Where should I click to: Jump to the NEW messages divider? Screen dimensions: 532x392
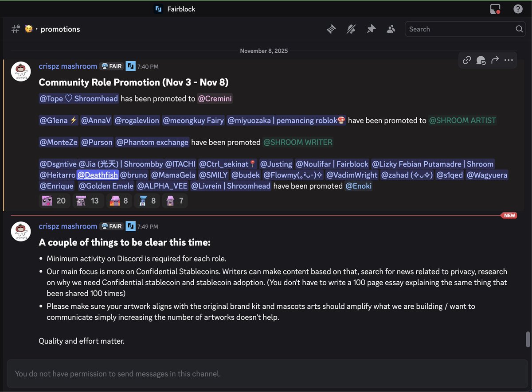[x=509, y=215]
